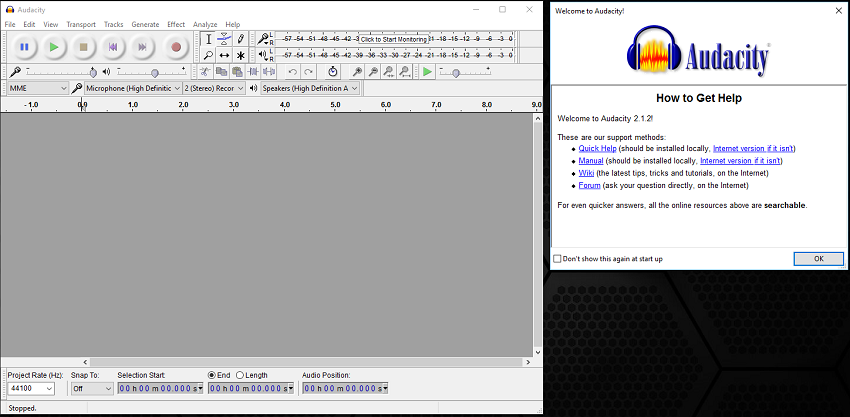Open the Transport menu
This screenshot has width=850, height=417.
tap(81, 24)
